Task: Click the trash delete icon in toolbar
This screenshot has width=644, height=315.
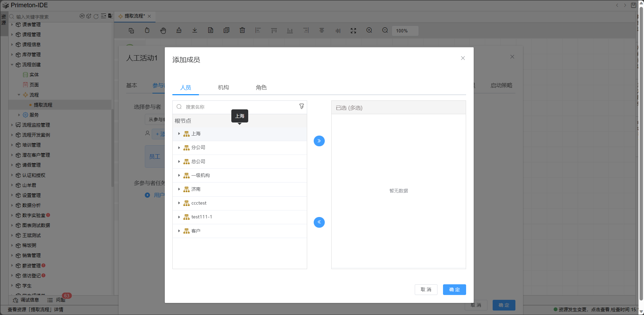Action: click(242, 30)
